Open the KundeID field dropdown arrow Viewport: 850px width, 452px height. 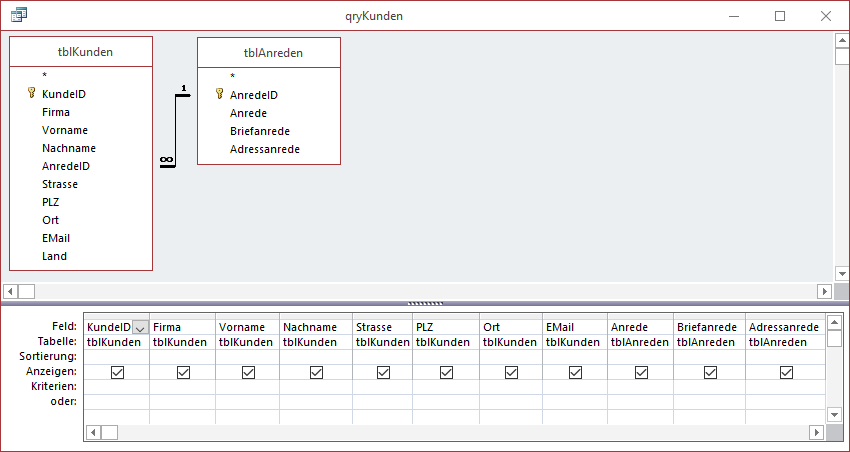(140, 327)
